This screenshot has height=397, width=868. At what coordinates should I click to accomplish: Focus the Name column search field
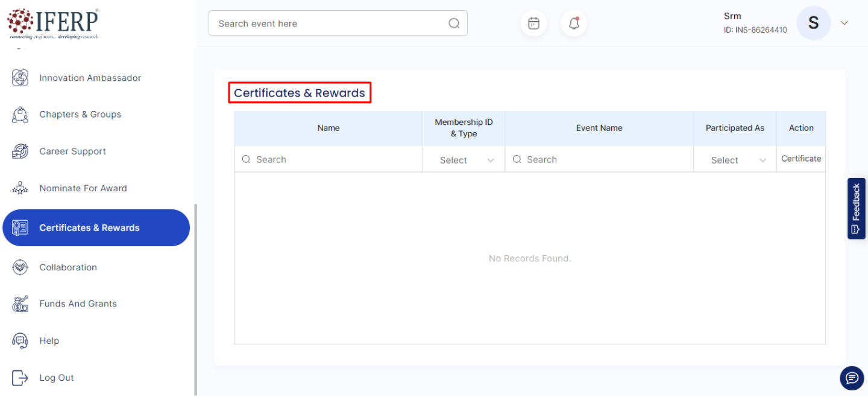click(x=335, y=160)
